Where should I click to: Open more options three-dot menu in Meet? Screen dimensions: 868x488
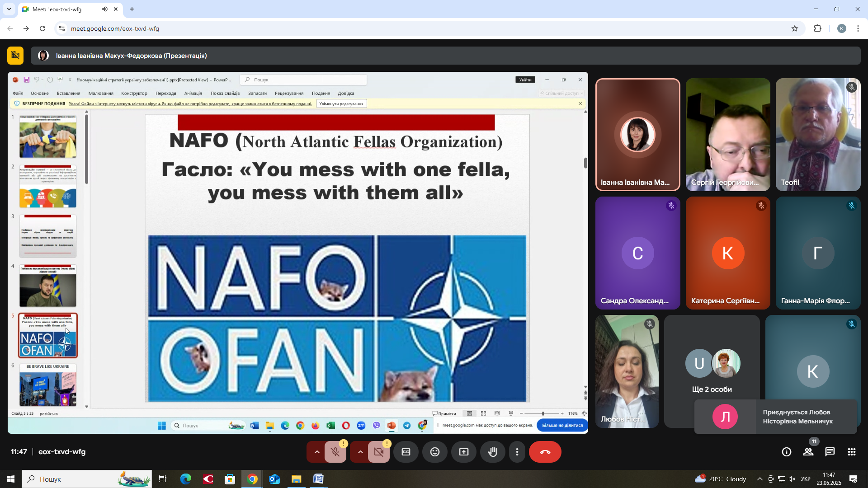[x=517, y=452]
